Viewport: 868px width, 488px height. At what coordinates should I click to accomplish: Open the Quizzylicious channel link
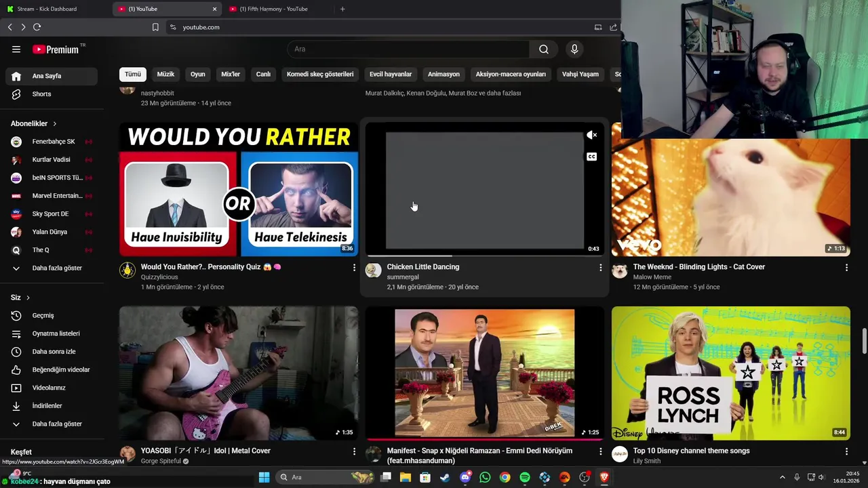159,277
